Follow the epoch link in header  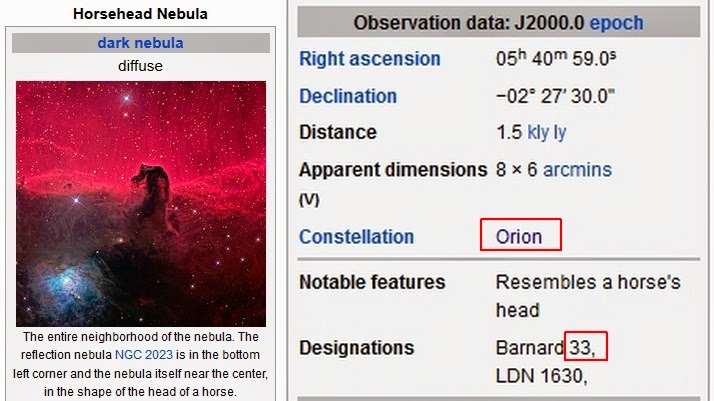[616, 22]
